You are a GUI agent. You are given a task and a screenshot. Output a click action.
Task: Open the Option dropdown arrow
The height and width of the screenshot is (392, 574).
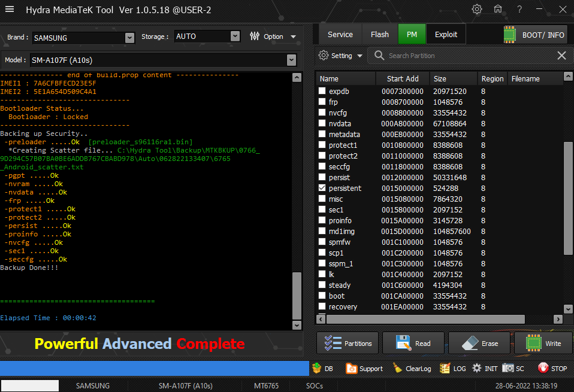point(293,37)
